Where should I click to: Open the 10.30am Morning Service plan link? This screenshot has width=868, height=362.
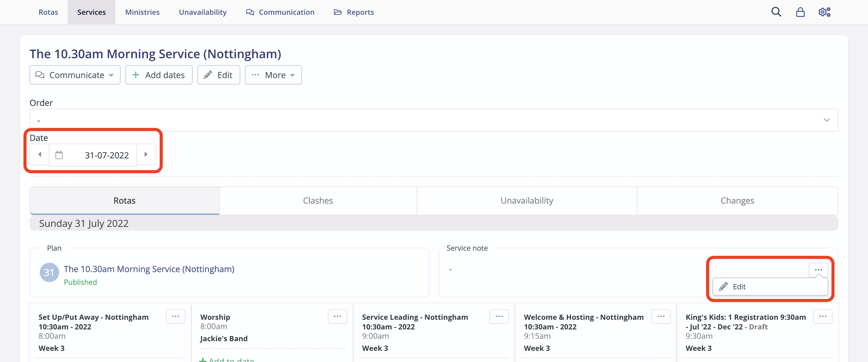click(x=149, y=269)
